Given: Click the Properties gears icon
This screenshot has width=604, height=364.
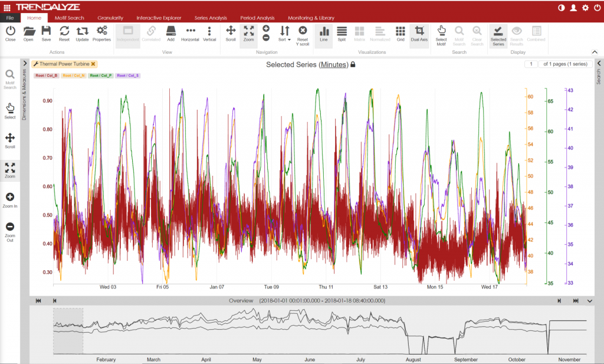Looking at the screenshot, I should (x=101, y=31).
